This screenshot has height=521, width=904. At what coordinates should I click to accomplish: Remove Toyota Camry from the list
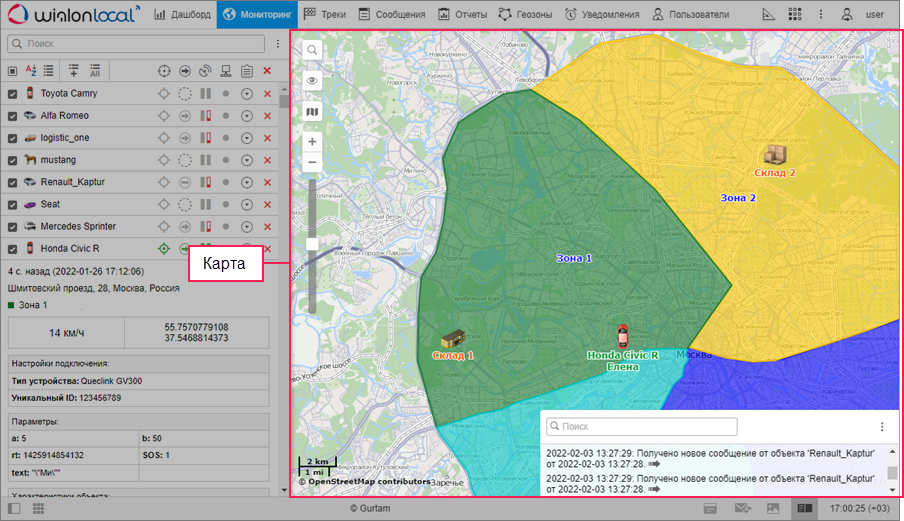[x=267, y=93]
